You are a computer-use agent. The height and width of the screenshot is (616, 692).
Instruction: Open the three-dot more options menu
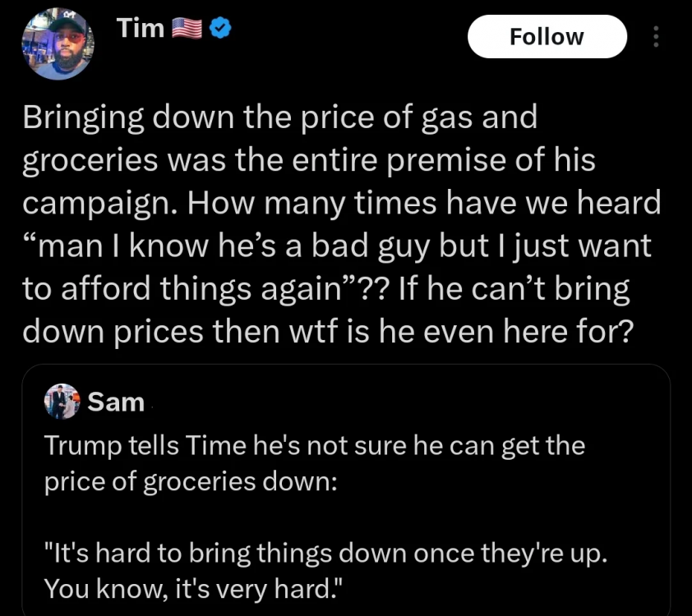tap(655, 37)
